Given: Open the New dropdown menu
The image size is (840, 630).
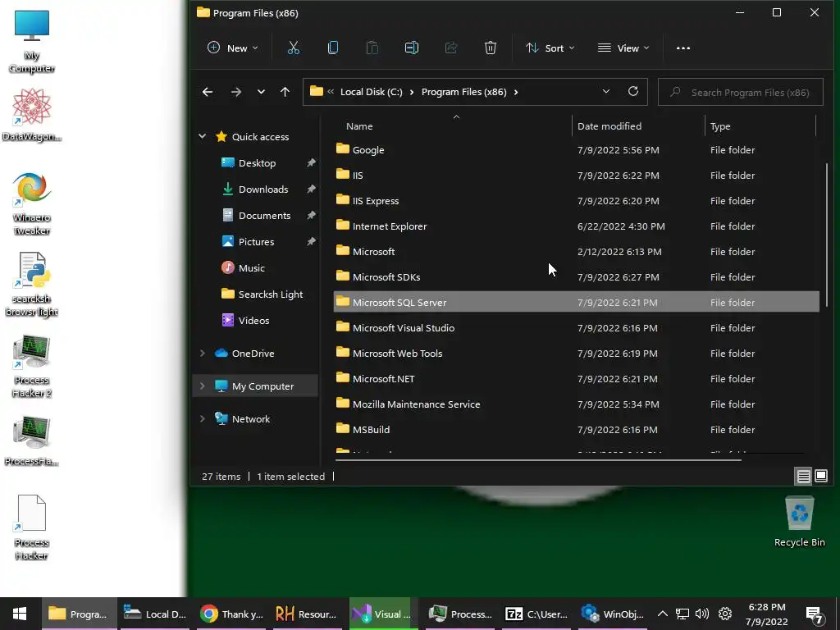Looking at the screenshot, I should 232,48.
